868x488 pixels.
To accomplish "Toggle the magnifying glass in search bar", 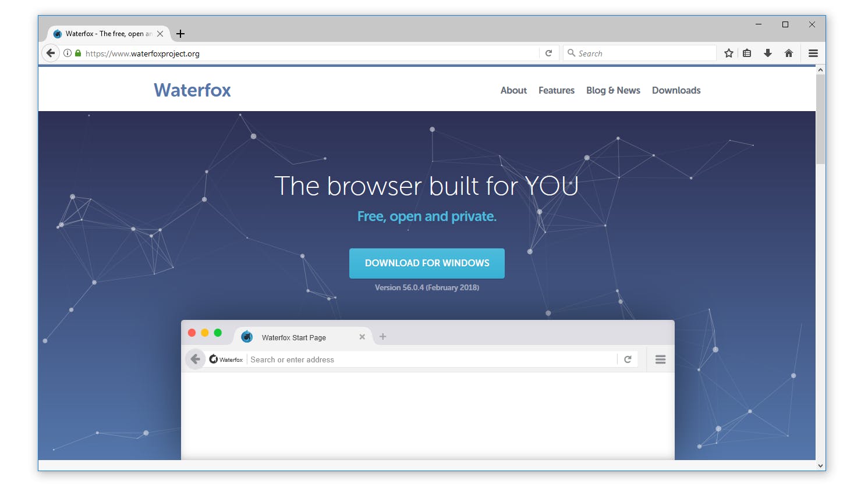I will pyautogui.click(x=571, y=53).
